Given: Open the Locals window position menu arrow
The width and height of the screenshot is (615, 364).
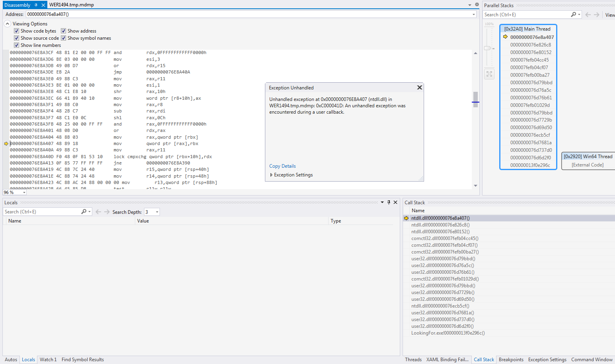Looking at the screenshot, I should 382,202.
